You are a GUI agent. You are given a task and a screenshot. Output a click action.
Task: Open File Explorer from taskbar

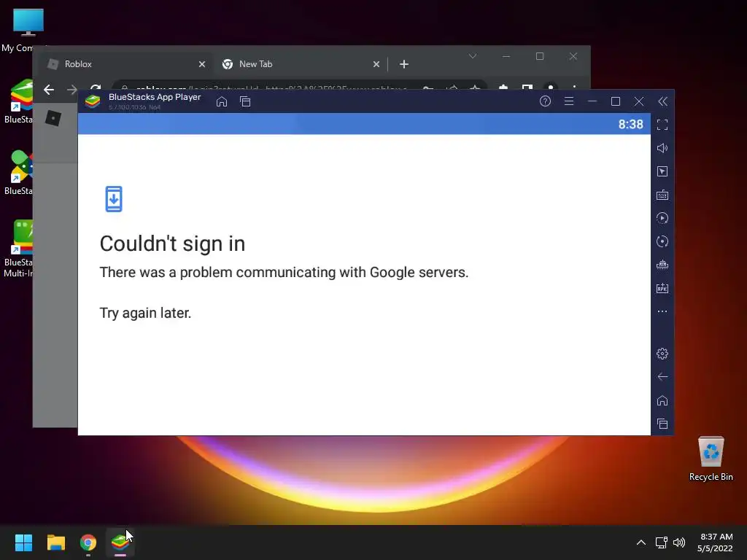point(55,542)
